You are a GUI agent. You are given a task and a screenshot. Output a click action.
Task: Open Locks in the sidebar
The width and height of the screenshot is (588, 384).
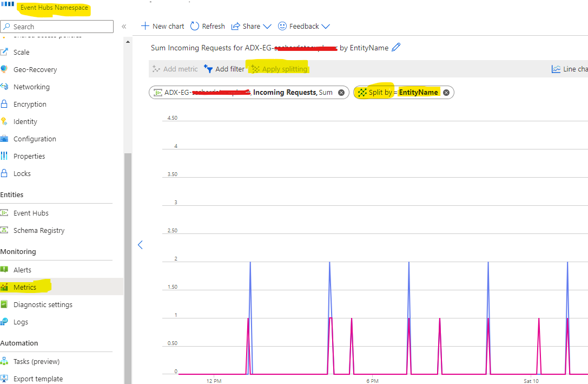coord(22,173)
